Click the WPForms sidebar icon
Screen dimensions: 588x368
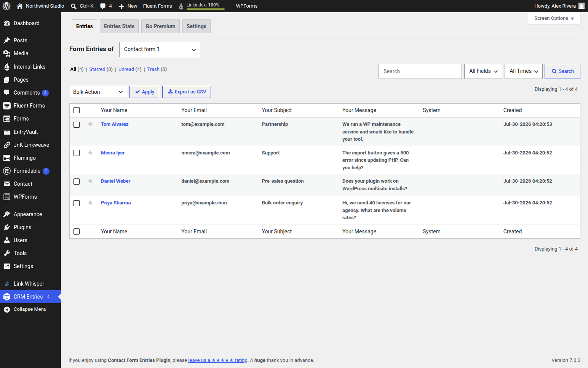tap(7, 197)
